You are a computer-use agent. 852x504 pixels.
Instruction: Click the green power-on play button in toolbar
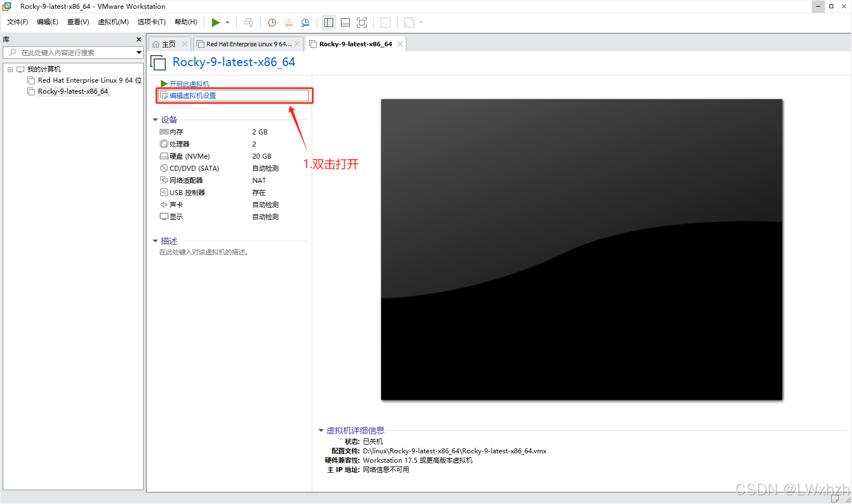pos(216,23)
